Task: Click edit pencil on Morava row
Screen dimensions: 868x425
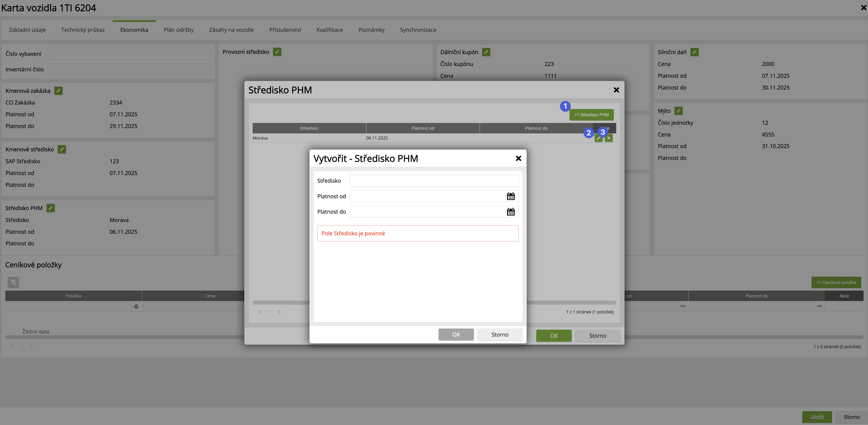Action: click(599, 138)
